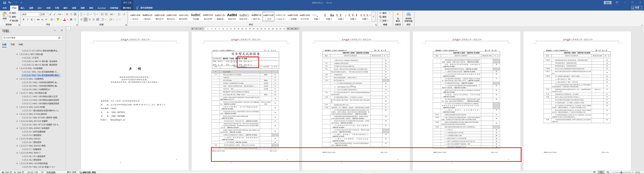Switch navigation pane to 页面 tab

(12, 45)
